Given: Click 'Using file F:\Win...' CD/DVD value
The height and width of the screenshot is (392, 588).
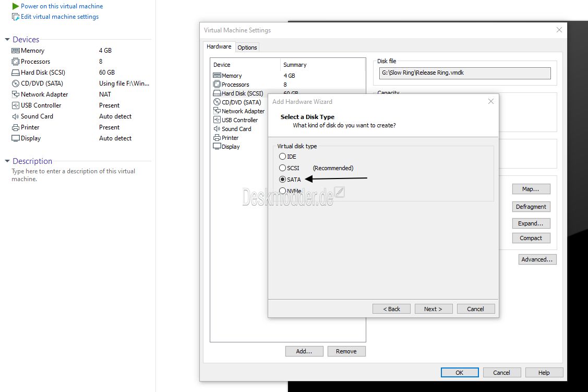Looking at the screenshot, I should (x=124, y=84).
